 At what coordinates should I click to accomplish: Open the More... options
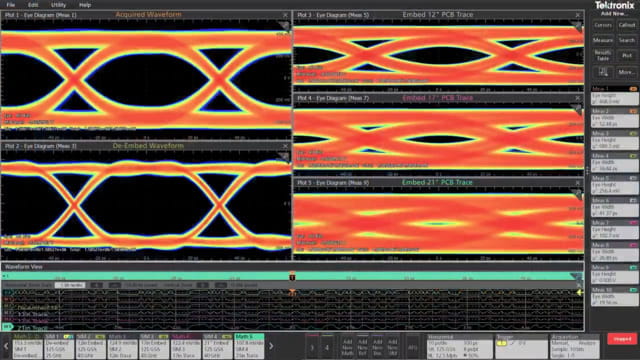pyautogui.click(x=627, y=72)
